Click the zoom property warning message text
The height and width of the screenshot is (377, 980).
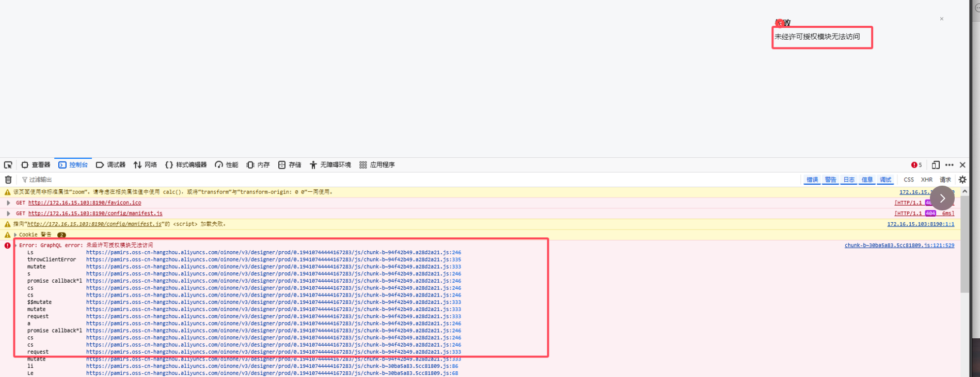173,192
